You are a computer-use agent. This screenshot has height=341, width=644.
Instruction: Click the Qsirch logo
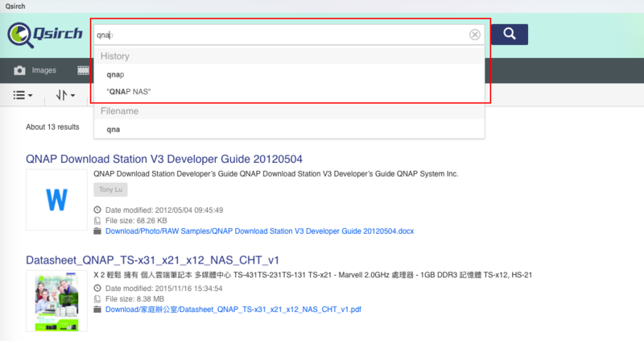pos(45,35)
